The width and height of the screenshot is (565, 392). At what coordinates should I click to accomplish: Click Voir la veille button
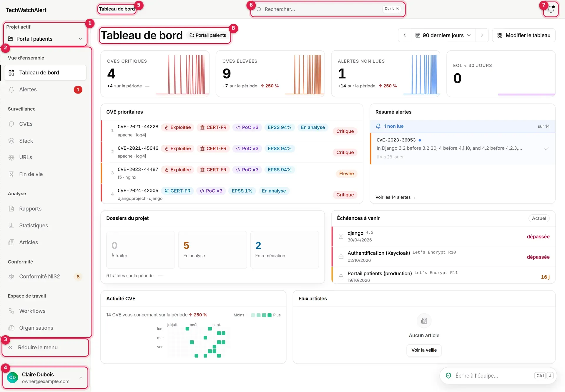point(424,350)
